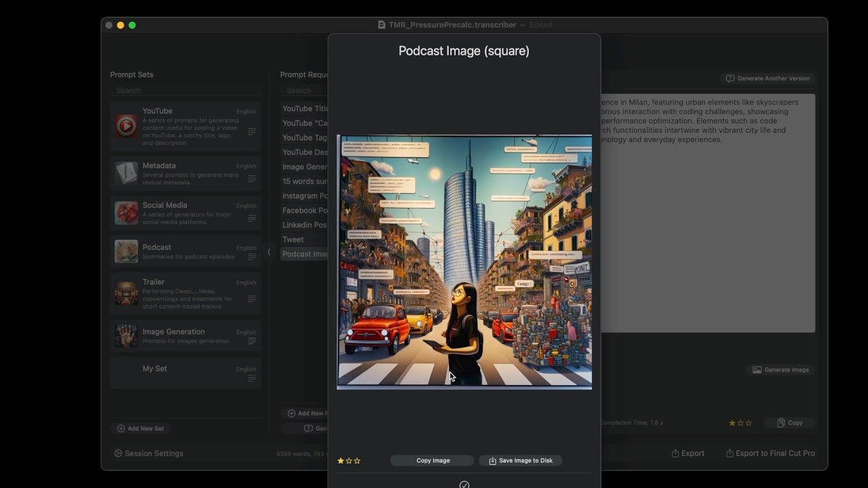
Task: Click the Copy Image button
Action: pyautogui.click(x=433, y=461)
